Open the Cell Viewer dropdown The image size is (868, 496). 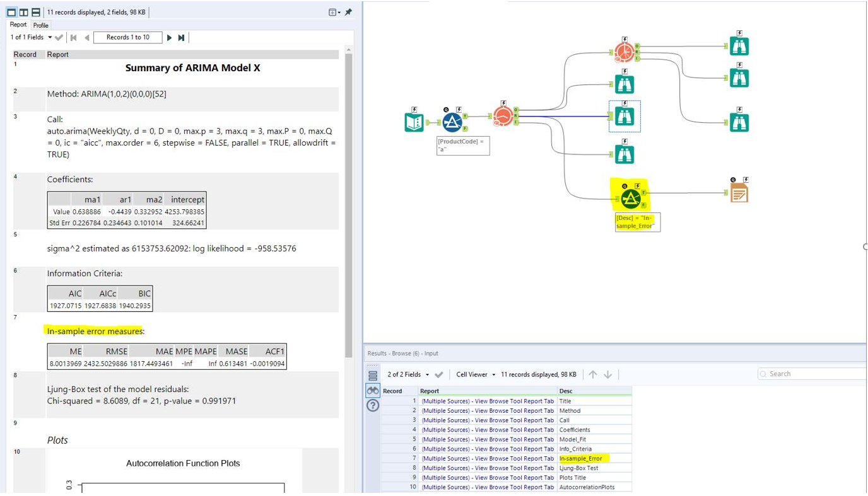[x=493, y=374]
